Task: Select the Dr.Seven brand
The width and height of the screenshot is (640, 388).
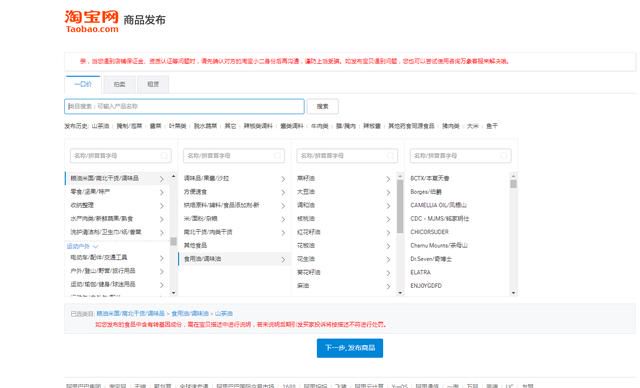Action: coord(431,259)
